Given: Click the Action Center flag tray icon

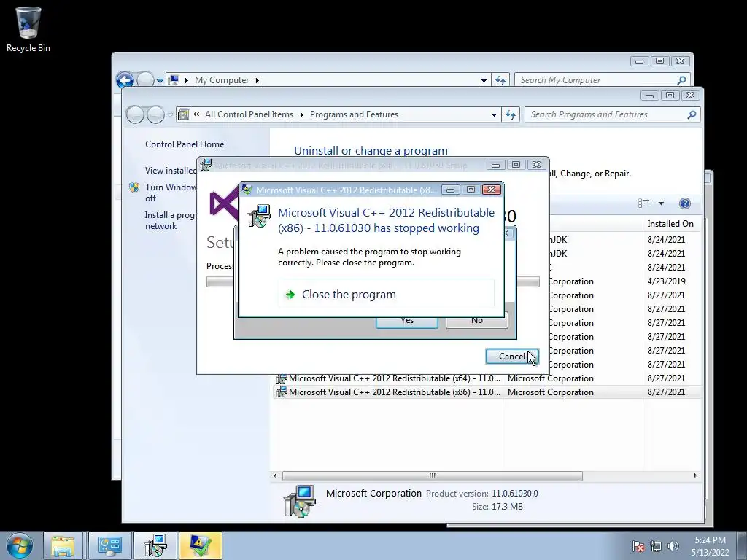Looking at the screenshot, I should pyautogui.click(x=638, y=546).
